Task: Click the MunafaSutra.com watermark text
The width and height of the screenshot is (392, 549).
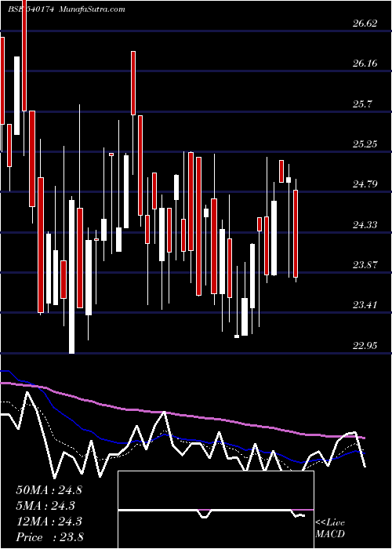Action: coord(93,9)
